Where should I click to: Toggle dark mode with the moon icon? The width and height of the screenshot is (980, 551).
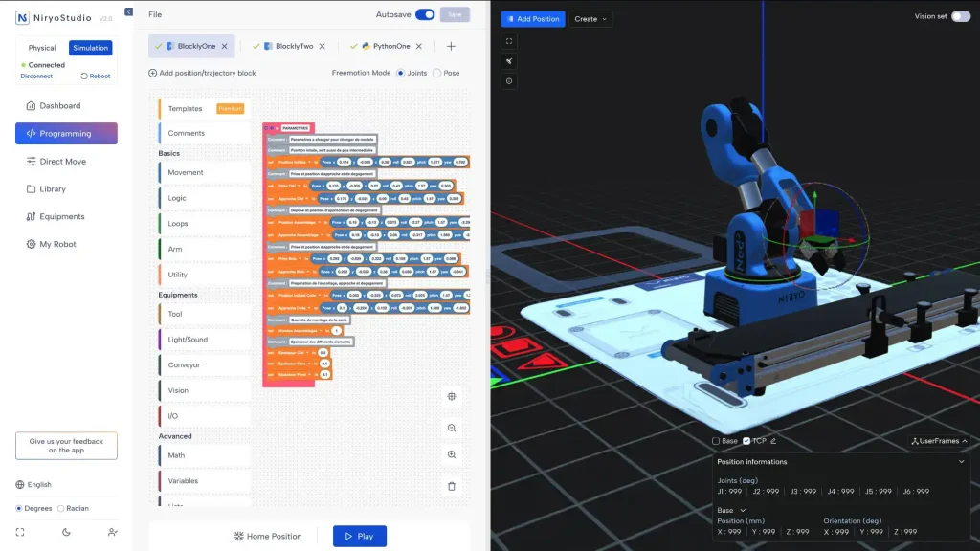pos(67,532)
